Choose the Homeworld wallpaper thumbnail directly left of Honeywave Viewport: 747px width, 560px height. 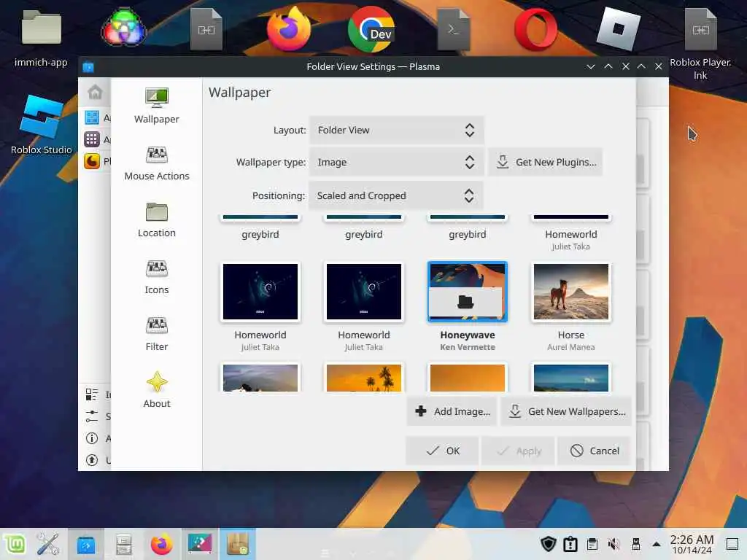[364, 292]
